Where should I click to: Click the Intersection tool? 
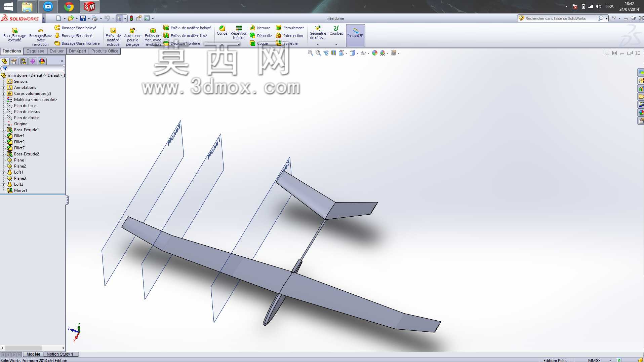click(x=289, y=36)
